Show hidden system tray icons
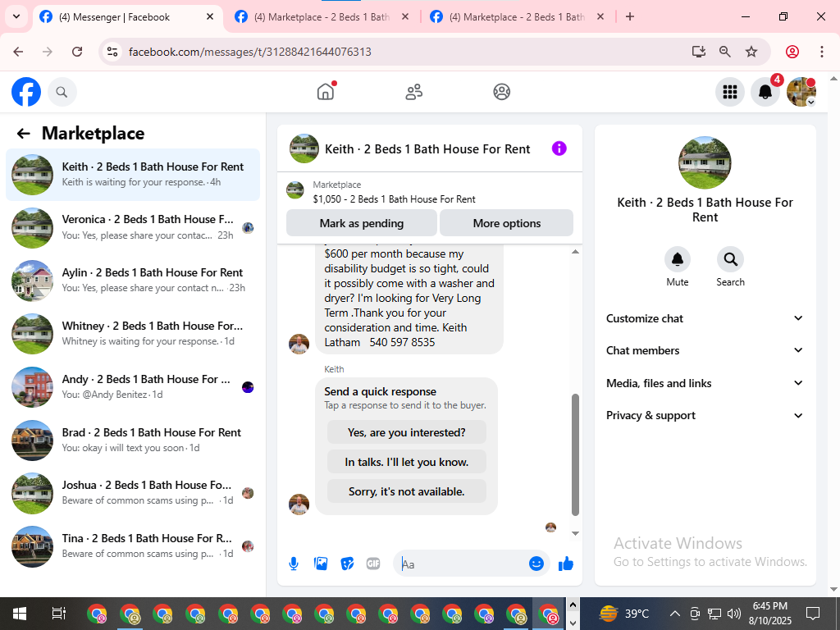The height and width of the screenshot is (630, 840). tap(675, 614)
